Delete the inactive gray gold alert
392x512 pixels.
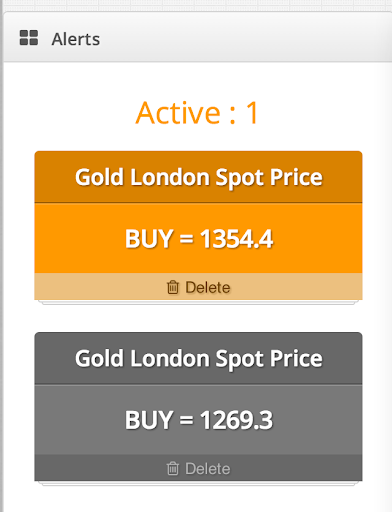[x=198, y=468]
